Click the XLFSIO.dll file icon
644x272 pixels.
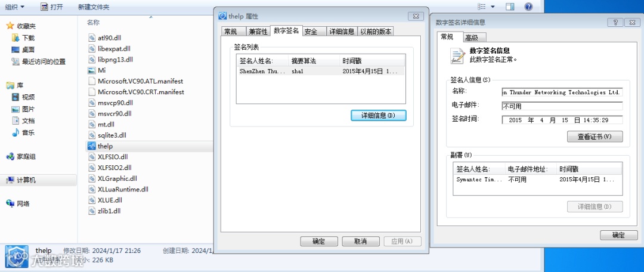(x=91, y=156)
